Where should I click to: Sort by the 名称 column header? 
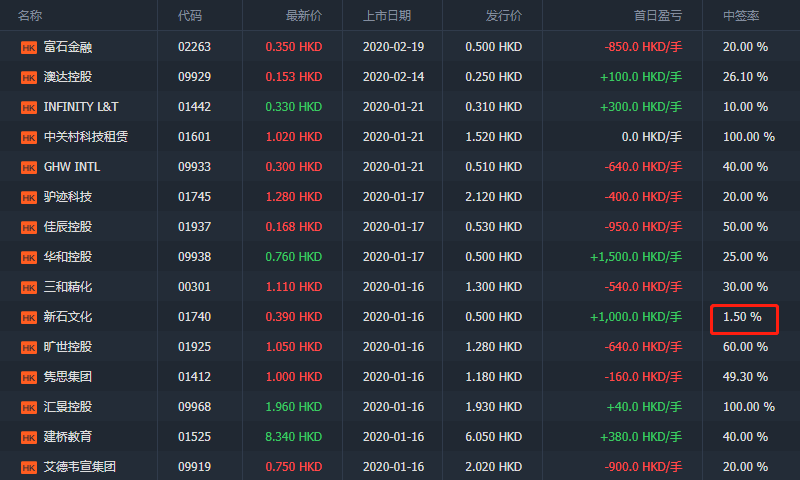(30, 16)
